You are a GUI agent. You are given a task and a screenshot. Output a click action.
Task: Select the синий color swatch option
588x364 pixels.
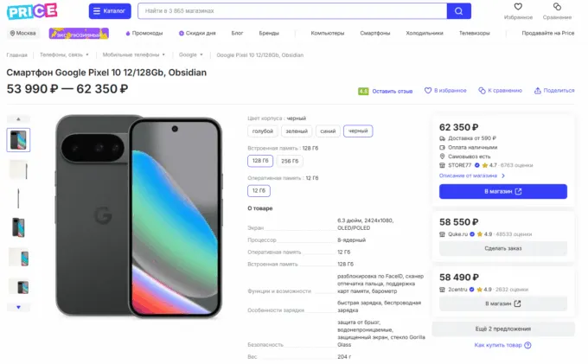tap(327, 131)
